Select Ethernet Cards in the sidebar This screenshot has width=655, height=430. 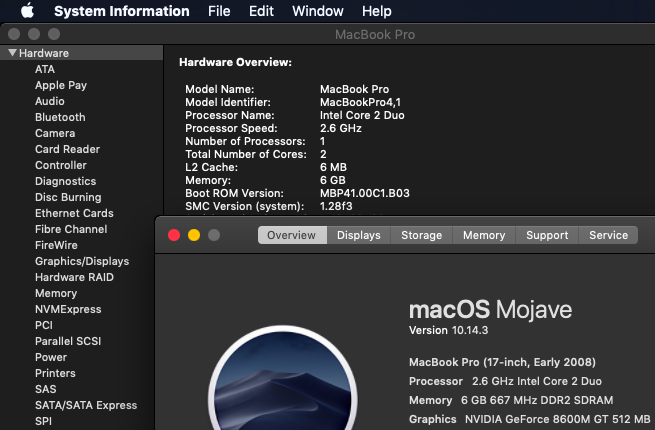[x=74, y=213]
